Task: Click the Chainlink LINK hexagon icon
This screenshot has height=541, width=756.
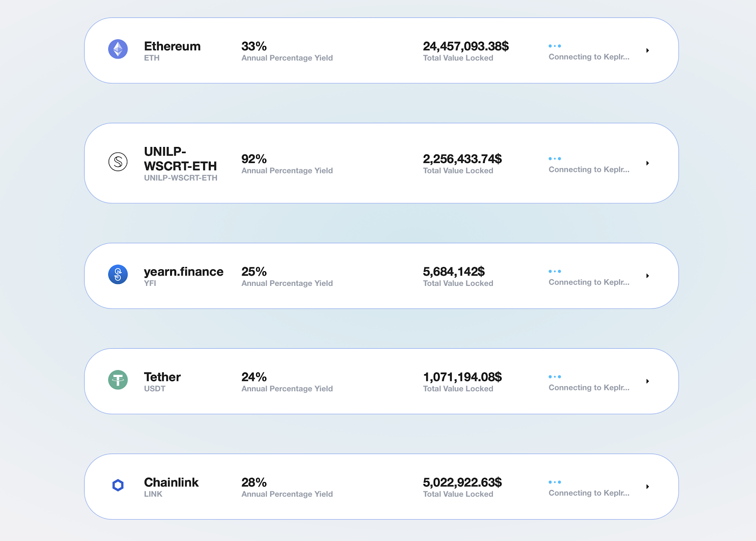Action: 118,485
